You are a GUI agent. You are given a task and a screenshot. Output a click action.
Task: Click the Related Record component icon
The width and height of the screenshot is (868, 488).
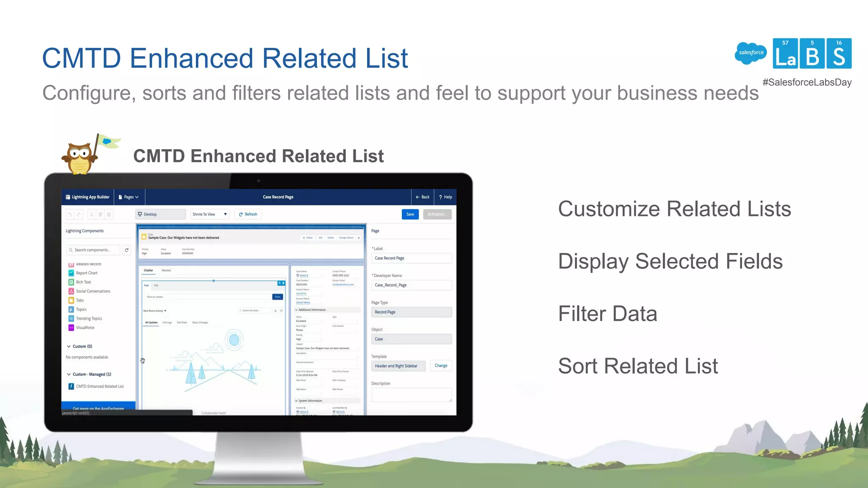coord(71,264)
